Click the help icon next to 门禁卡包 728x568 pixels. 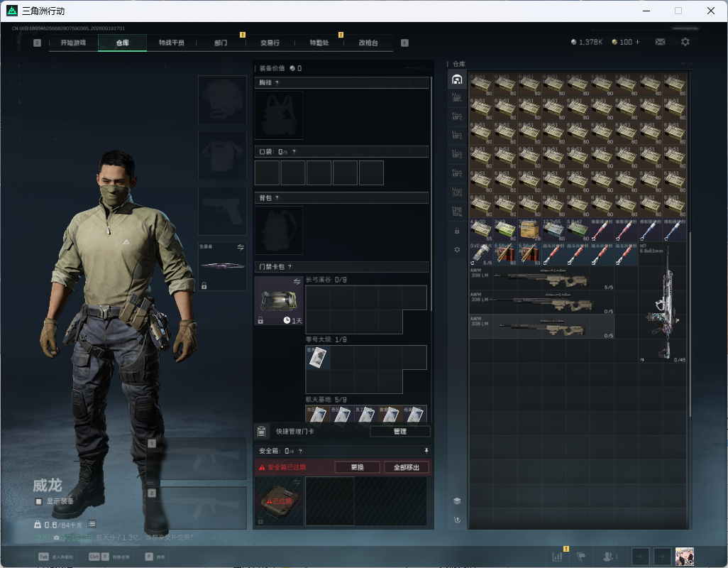[289, 266]
